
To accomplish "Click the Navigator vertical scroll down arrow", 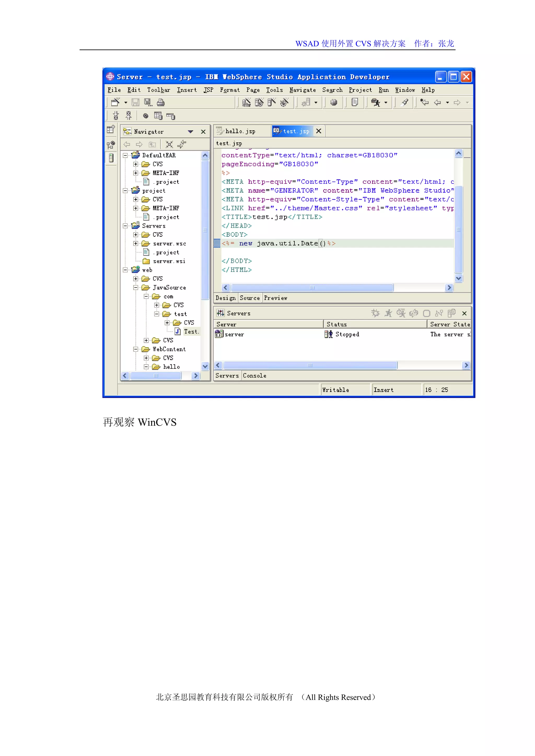I will click(205, 366).
